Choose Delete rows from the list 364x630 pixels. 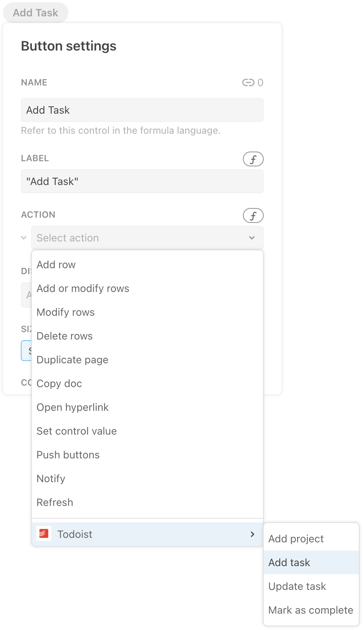(65, 336)
